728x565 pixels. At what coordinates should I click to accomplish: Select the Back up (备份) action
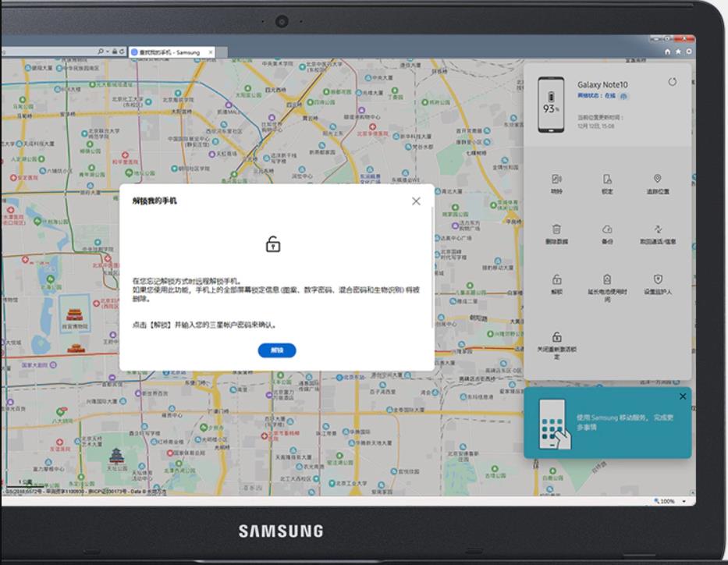[x=607, y=234]
